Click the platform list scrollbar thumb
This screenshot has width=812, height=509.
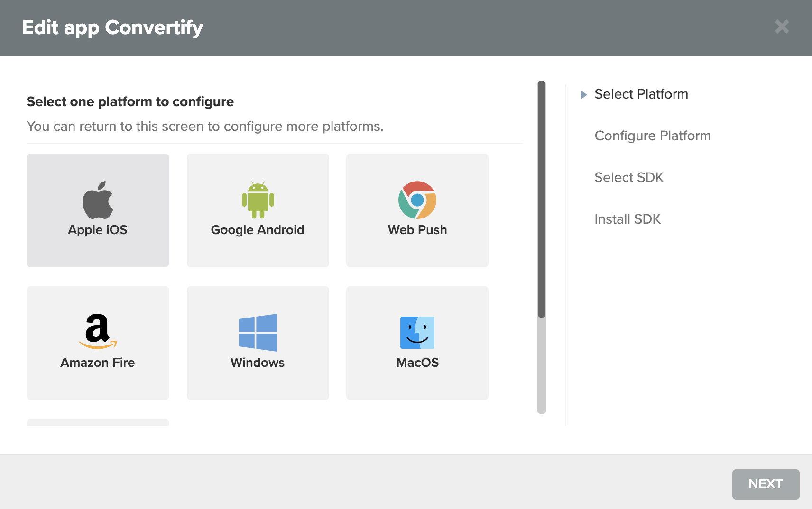pos(541,199)
